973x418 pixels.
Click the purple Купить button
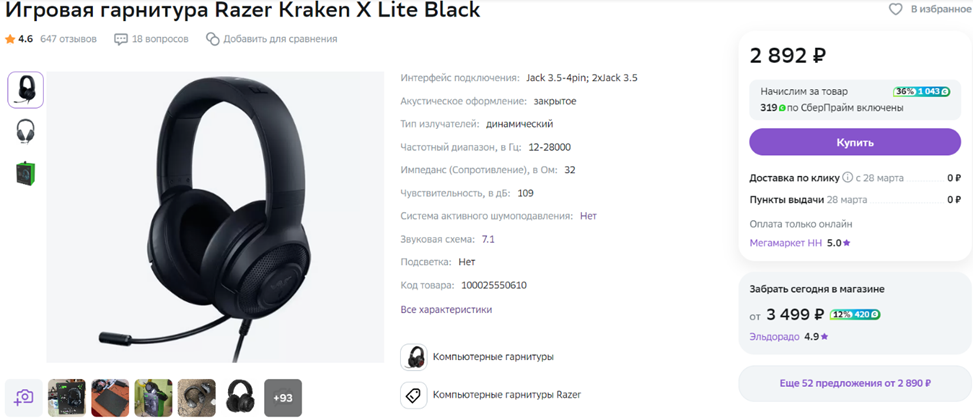[x=854, y=142]
